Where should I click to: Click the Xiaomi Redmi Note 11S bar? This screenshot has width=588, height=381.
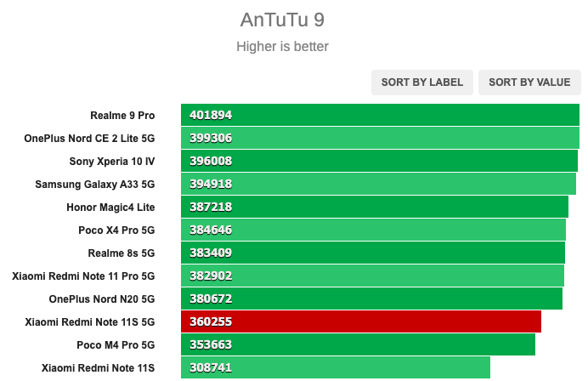(336, 367)
